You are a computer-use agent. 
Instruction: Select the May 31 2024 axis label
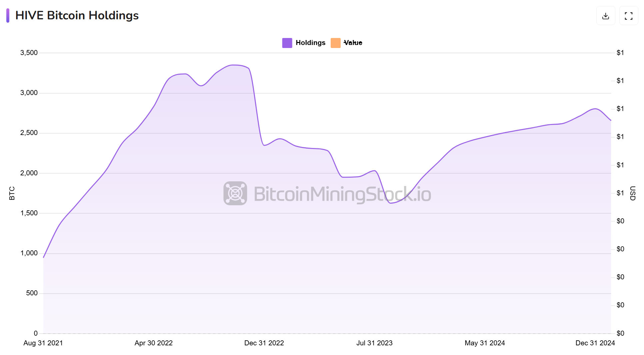coord(485,343)
